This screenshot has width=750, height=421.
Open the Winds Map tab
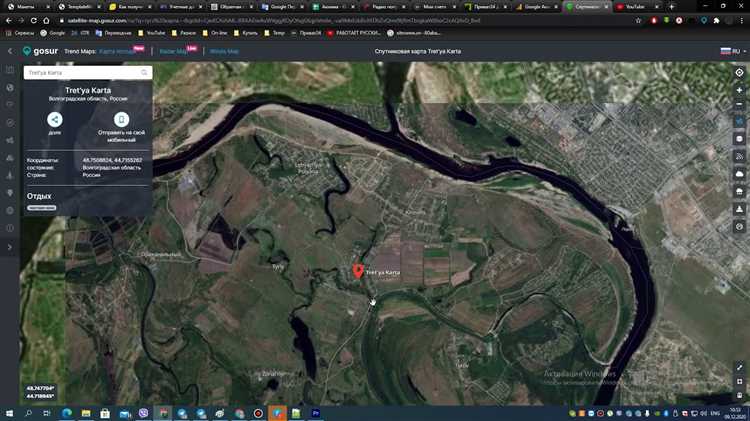click(x=224, y=51)
